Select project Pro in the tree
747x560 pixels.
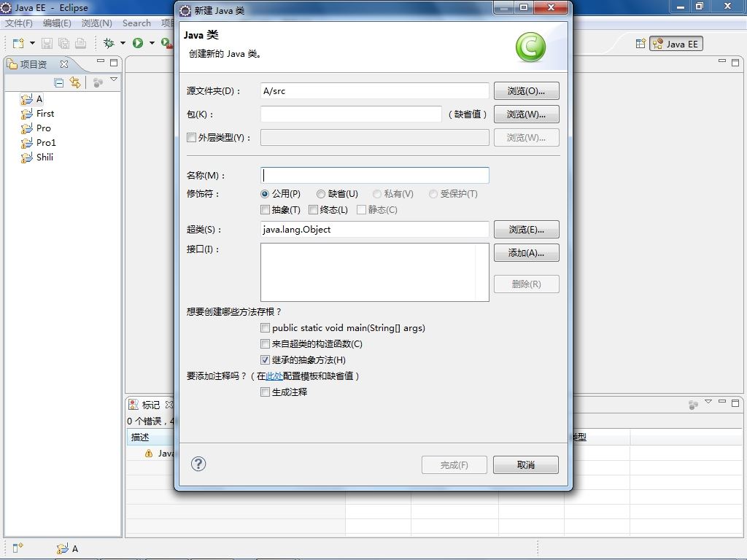click(x=35, y=128)
